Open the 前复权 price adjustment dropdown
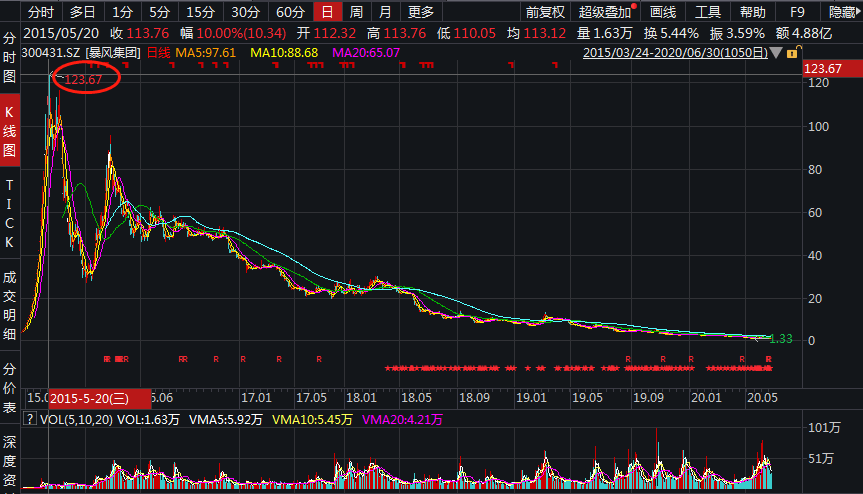 [545, 12]
